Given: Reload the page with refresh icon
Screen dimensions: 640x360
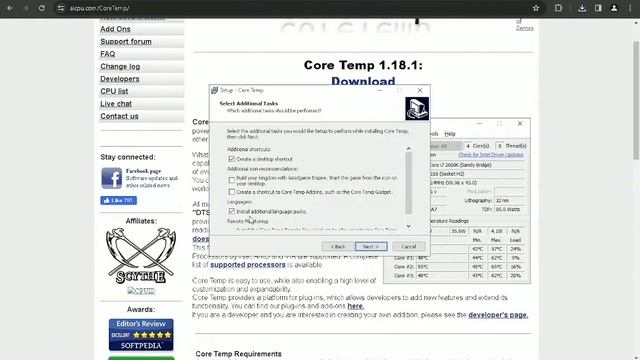Looking at the screenshot, I should pos(42,8).
